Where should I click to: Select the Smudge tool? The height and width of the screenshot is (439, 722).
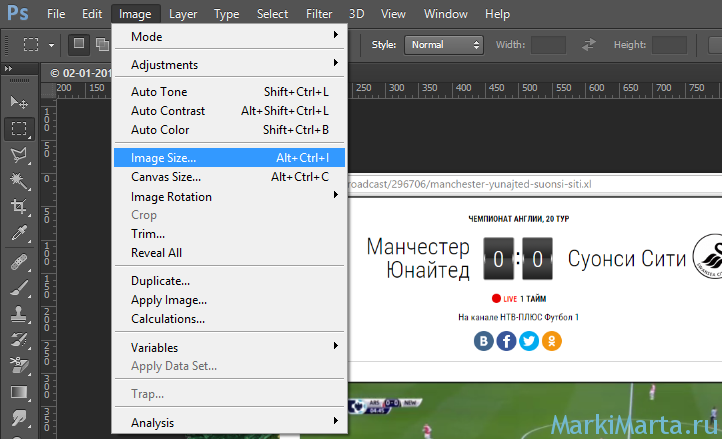coord(18,418)
